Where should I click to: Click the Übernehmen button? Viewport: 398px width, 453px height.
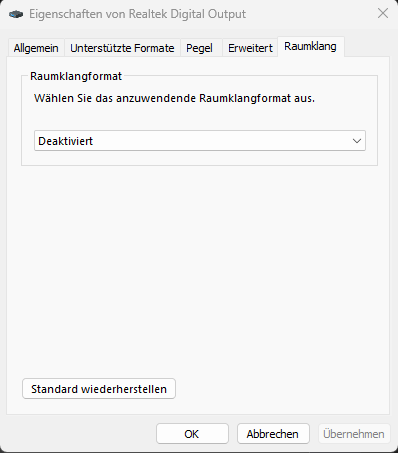click(354, 434)
